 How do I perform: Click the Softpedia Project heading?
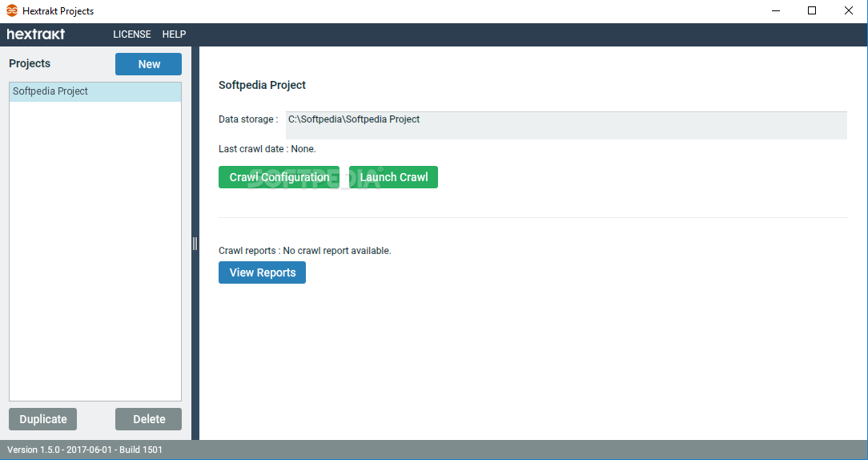coord(263,86)
